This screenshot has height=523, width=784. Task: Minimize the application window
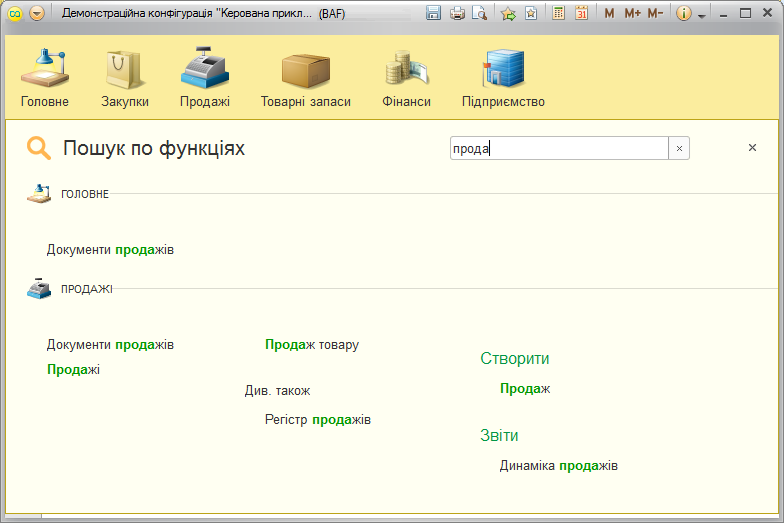[723, 14]
